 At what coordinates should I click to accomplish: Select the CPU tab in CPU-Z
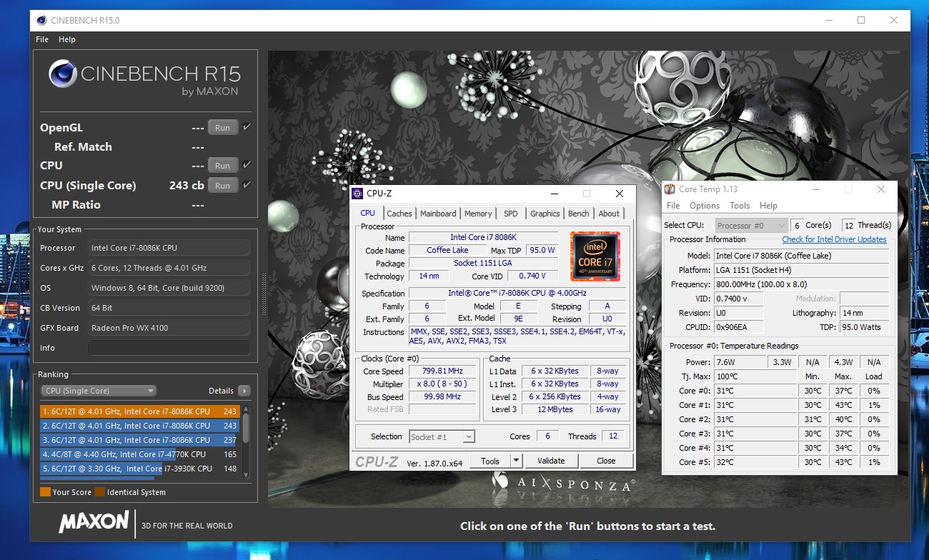(x=367, y=213)
